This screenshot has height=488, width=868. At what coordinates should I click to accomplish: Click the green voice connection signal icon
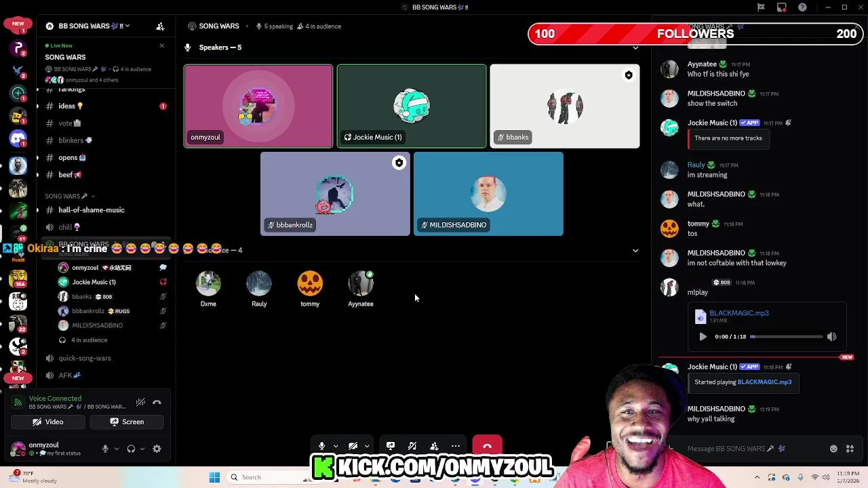(18, 403)
